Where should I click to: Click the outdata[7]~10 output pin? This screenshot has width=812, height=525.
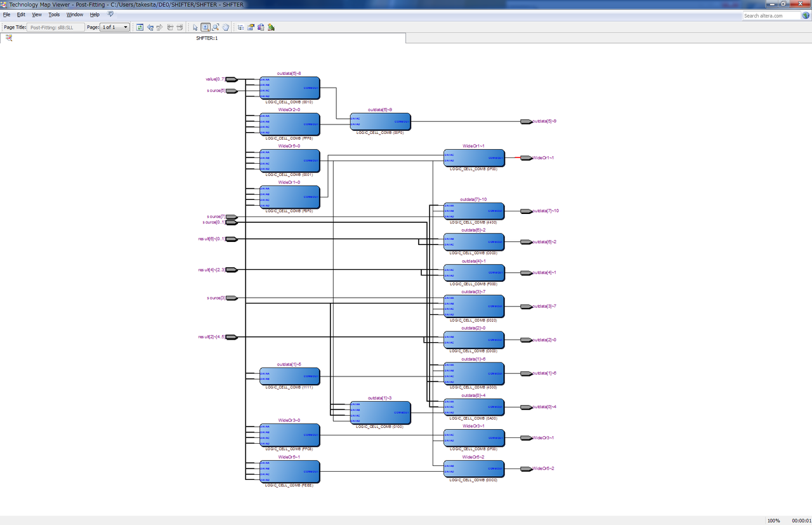(526, 211)
